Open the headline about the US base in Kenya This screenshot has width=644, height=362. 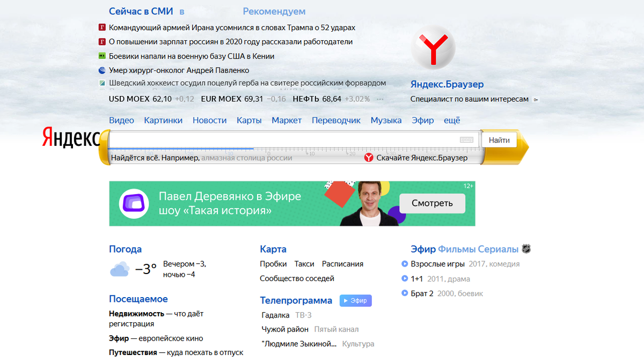192,56
